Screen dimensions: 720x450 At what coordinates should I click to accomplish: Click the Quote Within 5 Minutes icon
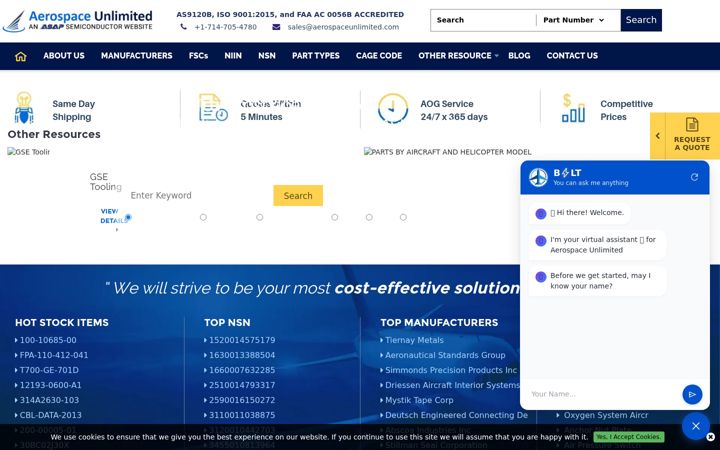(213, 107)
